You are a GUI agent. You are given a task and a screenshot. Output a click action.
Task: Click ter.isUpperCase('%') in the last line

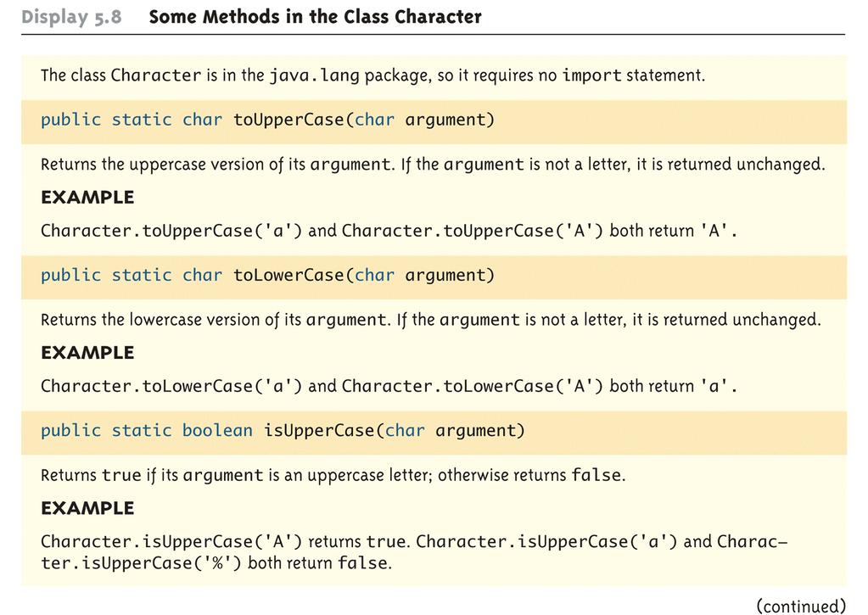[141, 563]
